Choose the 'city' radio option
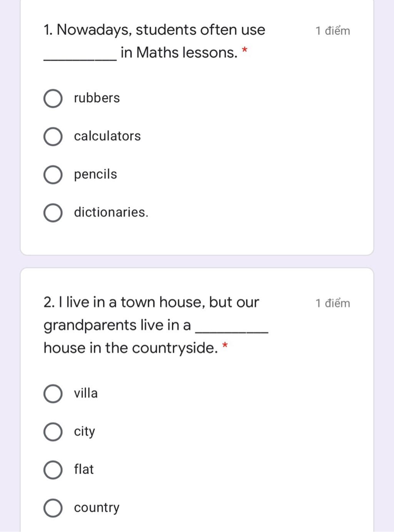Screen dimensions: 394x532 tap(53, 432)
